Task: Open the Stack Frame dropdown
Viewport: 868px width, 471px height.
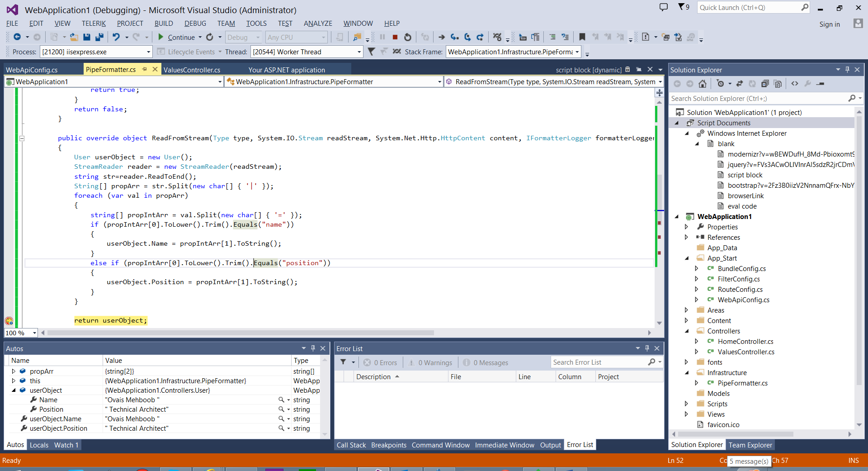Action: point(514,52)
